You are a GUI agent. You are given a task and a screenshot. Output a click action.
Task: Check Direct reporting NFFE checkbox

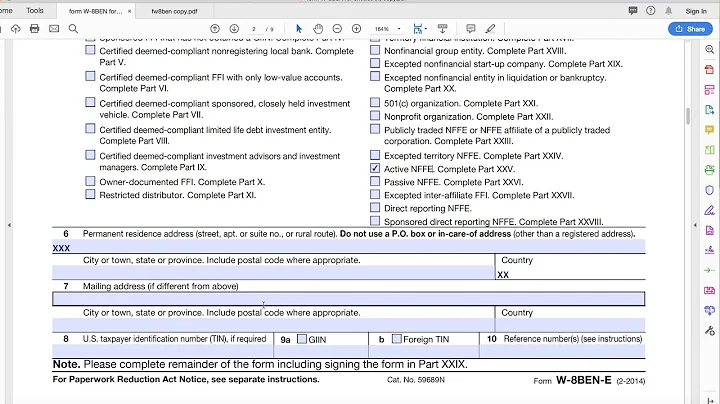(x=375, y=208)
